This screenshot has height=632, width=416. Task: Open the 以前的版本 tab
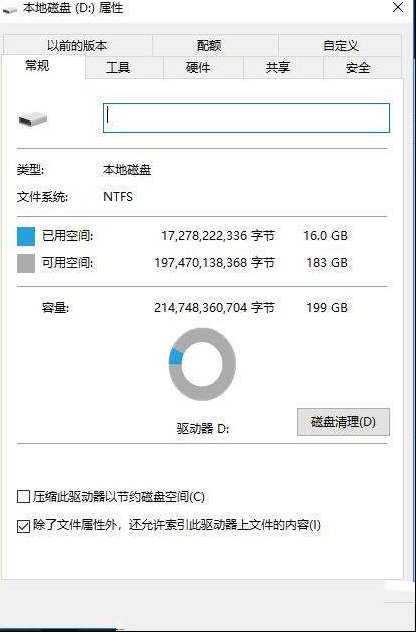[77, 46]
